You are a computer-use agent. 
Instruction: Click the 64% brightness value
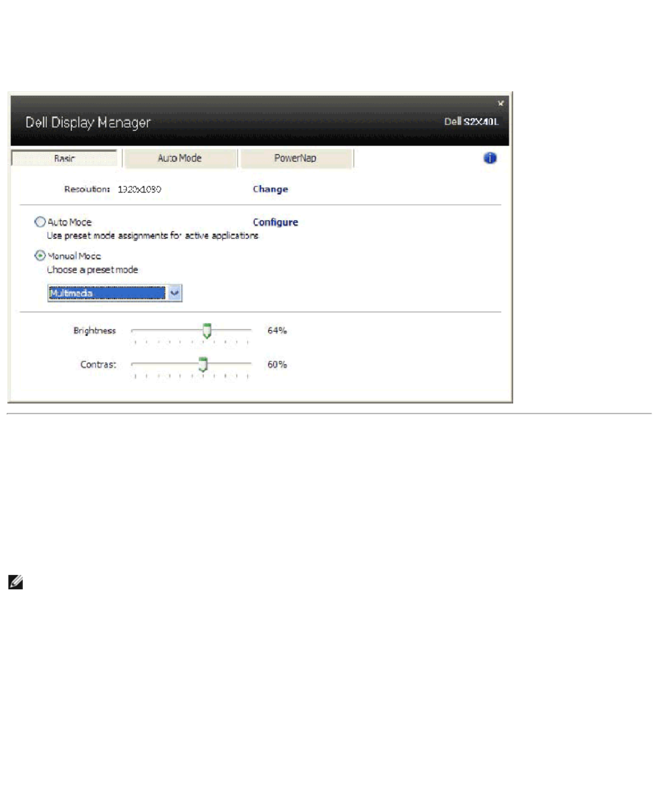pyautogui.click(x=277, y=331)
